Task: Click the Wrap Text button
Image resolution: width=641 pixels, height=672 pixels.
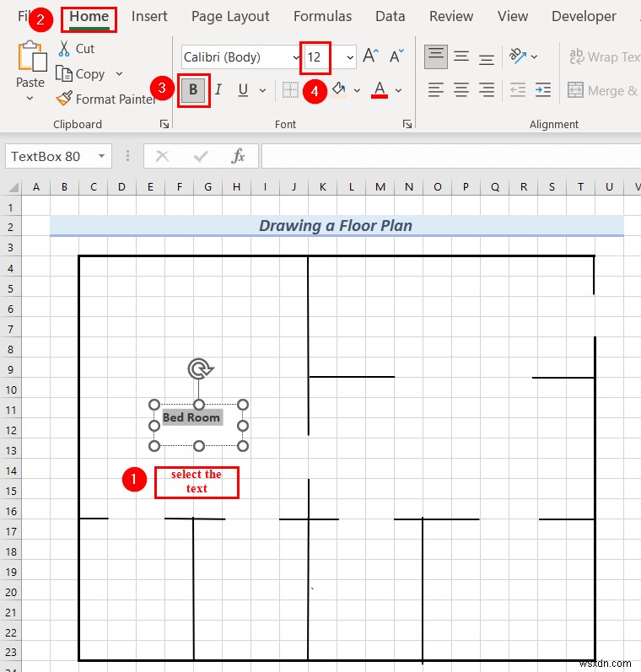Action: point(605,56)
